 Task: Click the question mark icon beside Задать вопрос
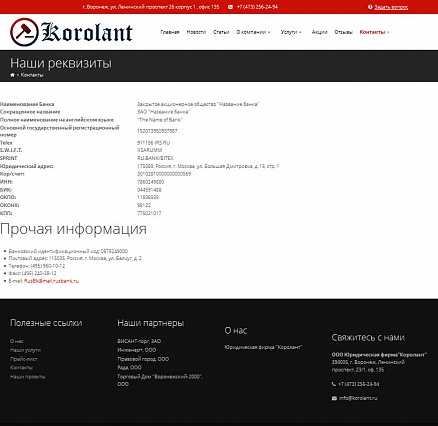coord(370,7)
